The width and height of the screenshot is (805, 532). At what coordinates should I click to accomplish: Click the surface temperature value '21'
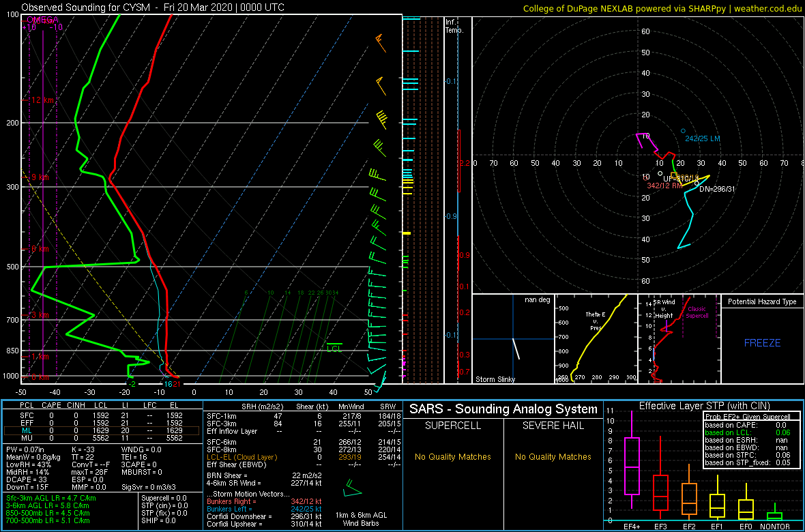coord(176,383)
